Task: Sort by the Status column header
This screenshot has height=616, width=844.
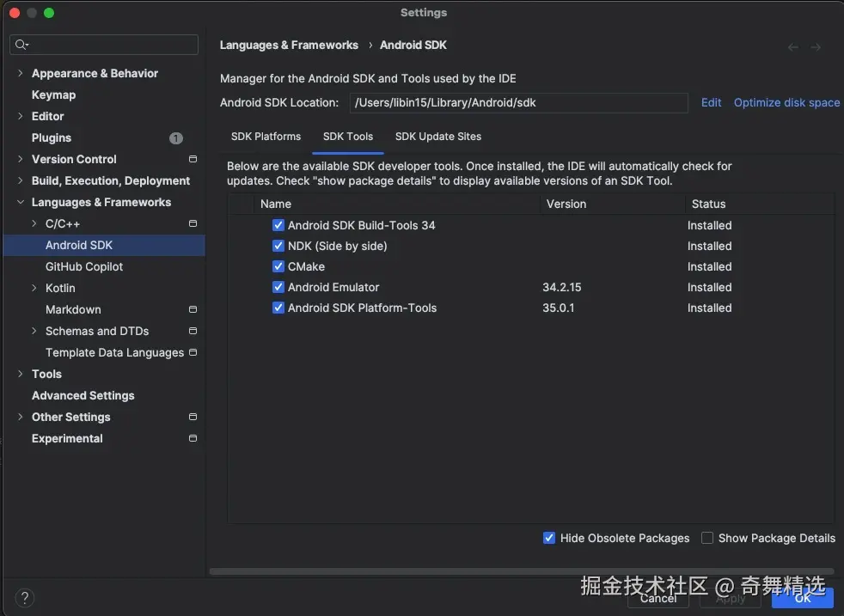Action: pyautogui.click(x=760, y=204)
